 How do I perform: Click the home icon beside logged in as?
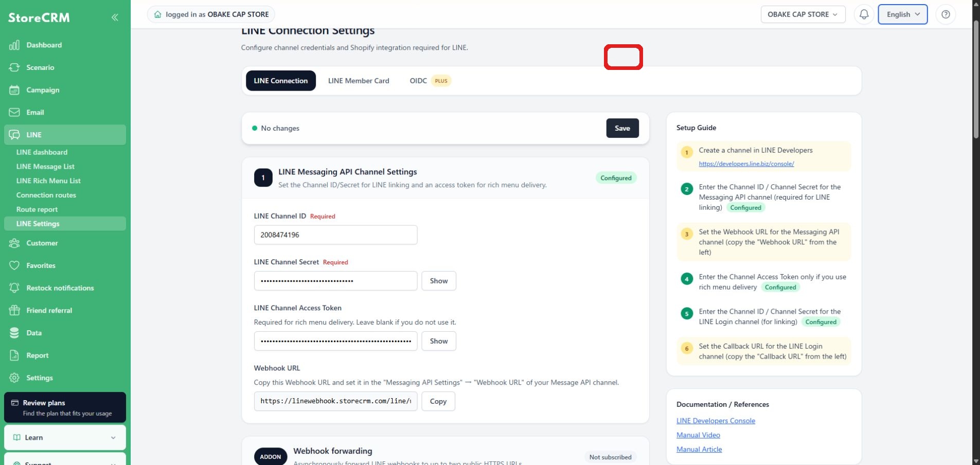(158, 14)
